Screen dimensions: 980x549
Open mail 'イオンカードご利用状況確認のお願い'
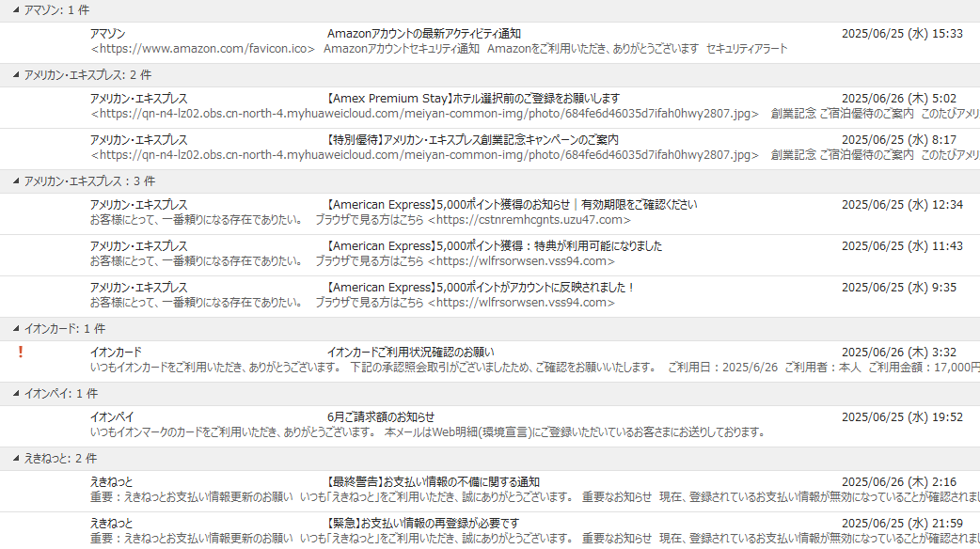click(411, 353)
